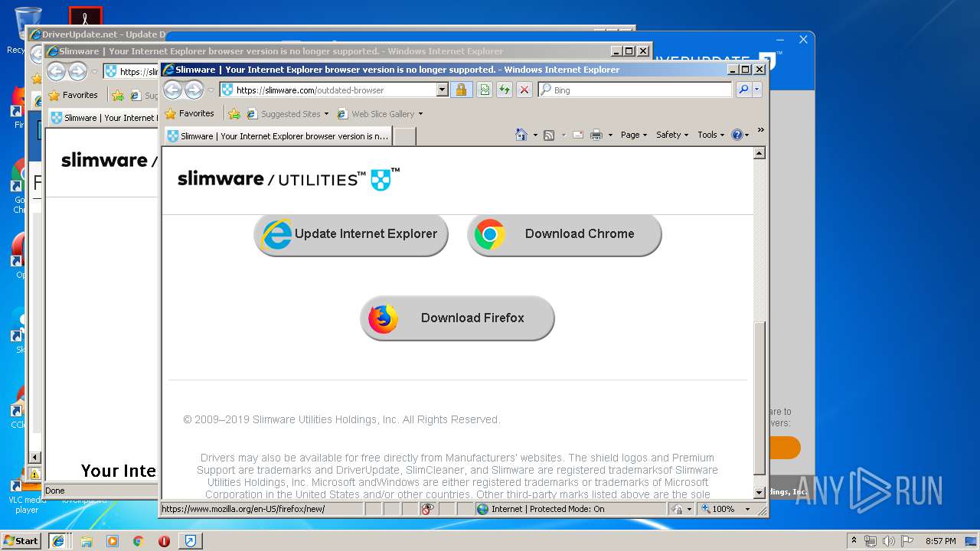The height and width of the screenshot is (551, 980).
Task: Click Chrome taskbar icon
Action: pyautogui.click(x=138, y=541)
